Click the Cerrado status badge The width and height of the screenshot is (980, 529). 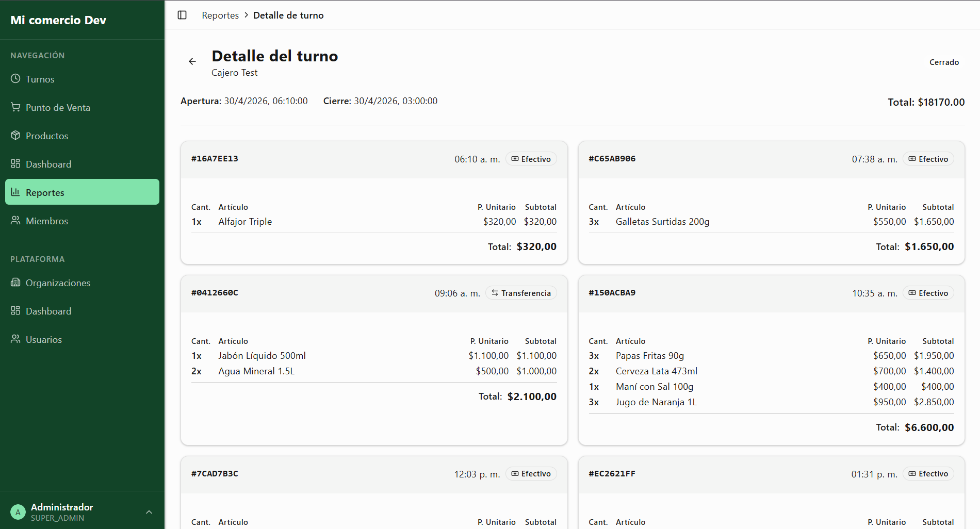[x=944, y=62]
